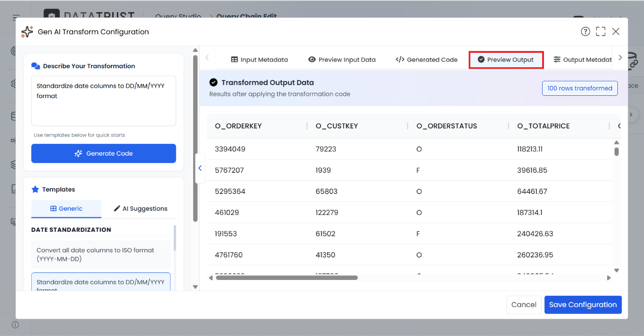Click the right arrow beside Output Metadata tab

pos(620,58)
